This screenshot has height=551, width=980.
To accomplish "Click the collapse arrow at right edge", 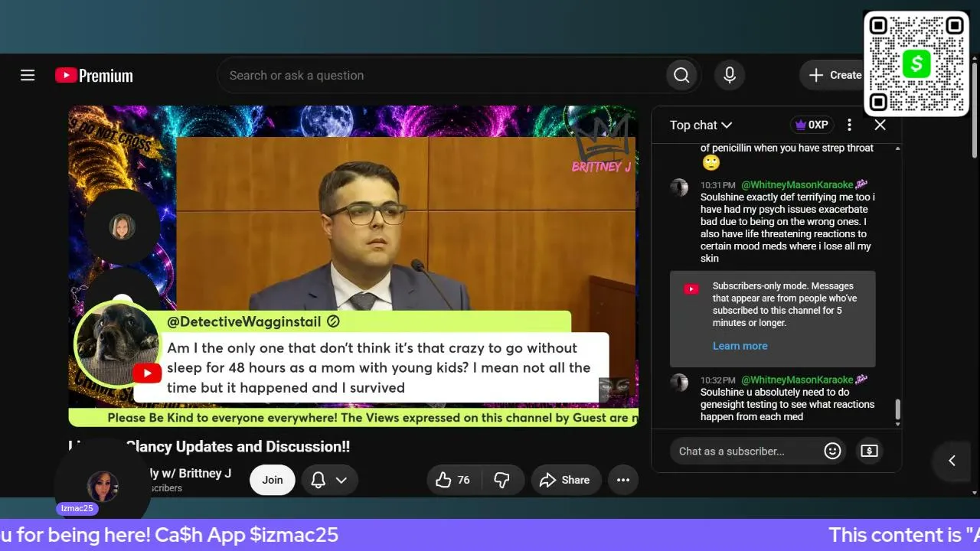I will (x=952, y=460).
